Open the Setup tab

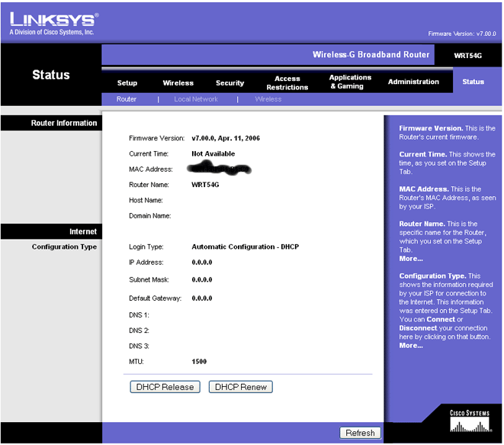tap(127, 83)
